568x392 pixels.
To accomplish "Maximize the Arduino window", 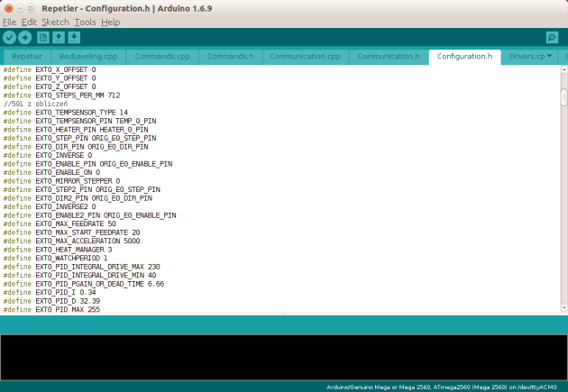I will click(x=31, y=8).
